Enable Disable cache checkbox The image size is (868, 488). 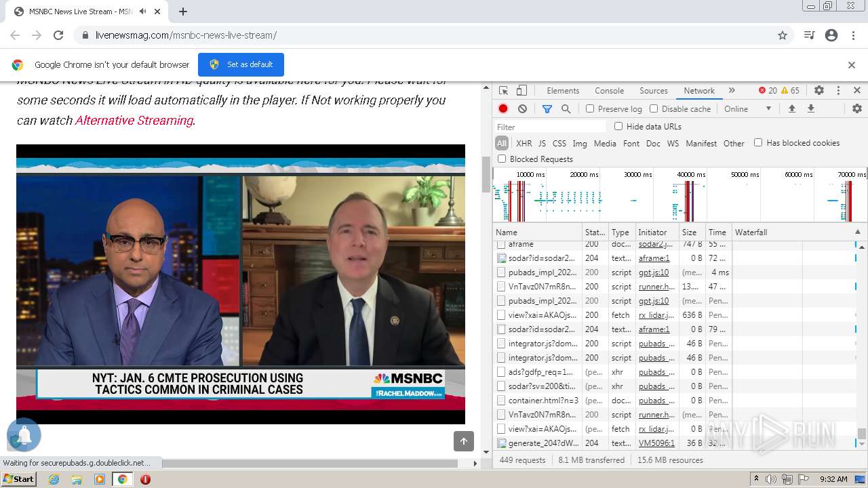click(x=654, y=108)
